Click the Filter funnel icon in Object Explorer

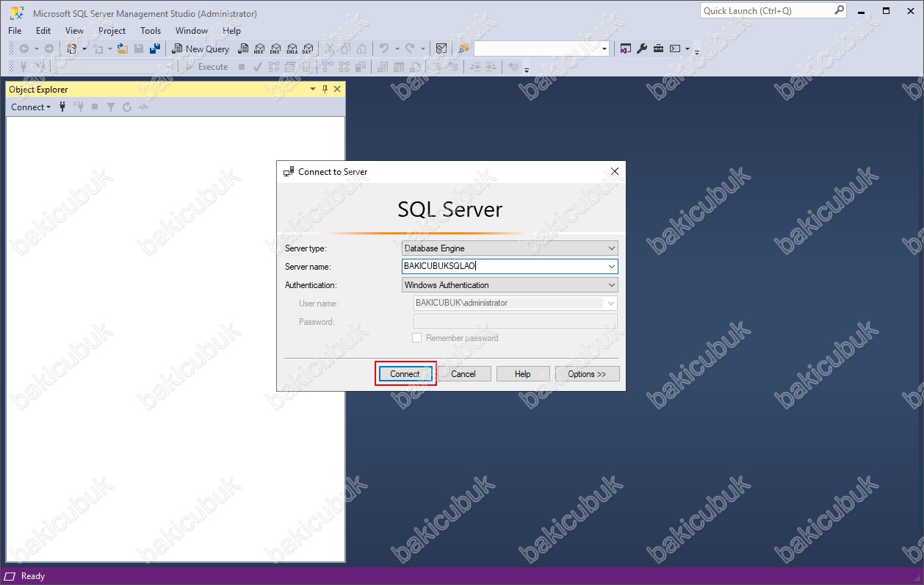click(111, 107)
